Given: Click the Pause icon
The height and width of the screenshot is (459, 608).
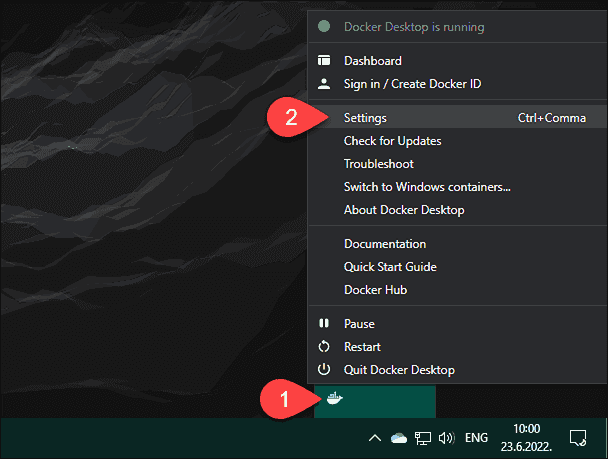Looking at the screenshot, I should [x=323, y=324].
